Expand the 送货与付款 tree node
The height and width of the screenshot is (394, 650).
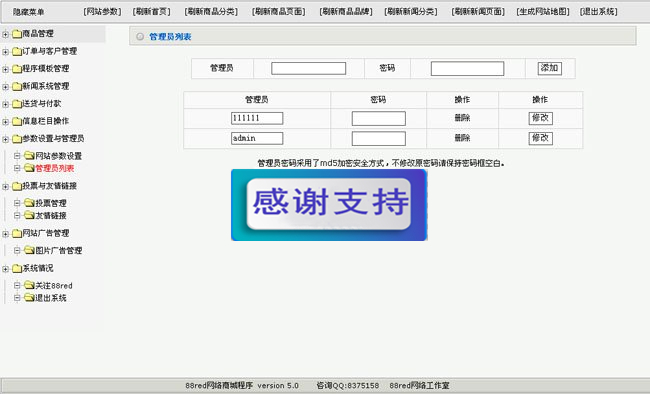tap(5, 104)
